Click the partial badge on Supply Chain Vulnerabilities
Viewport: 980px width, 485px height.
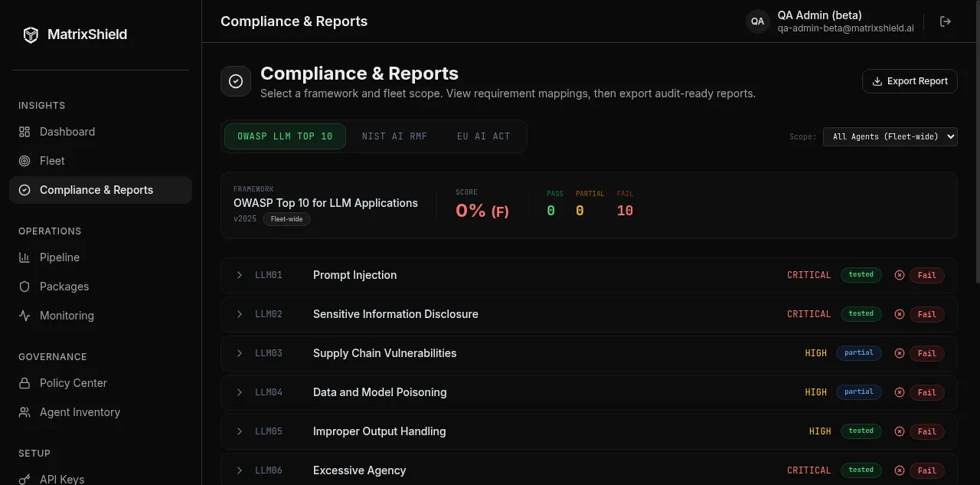[859, 352]
